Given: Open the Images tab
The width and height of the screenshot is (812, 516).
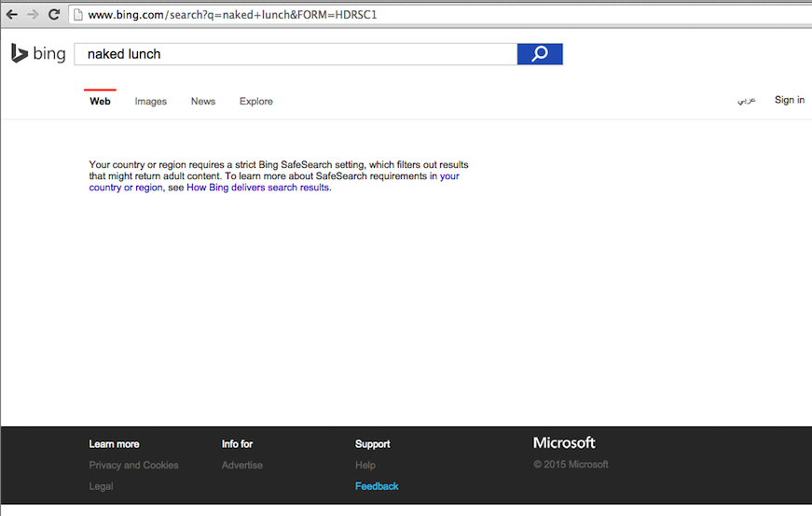Looking at the screenshot, I should (x=150, y=102).
